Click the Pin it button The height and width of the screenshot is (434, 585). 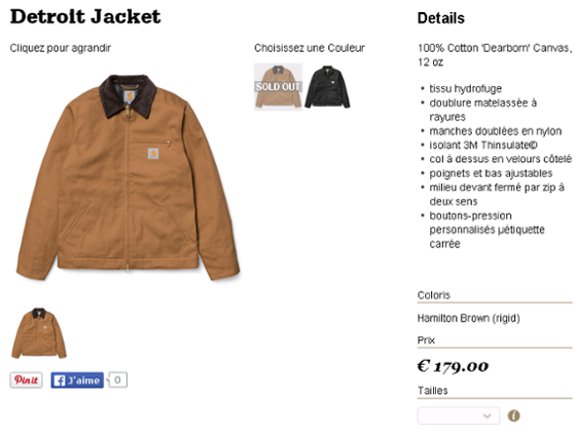coord(26,380)
